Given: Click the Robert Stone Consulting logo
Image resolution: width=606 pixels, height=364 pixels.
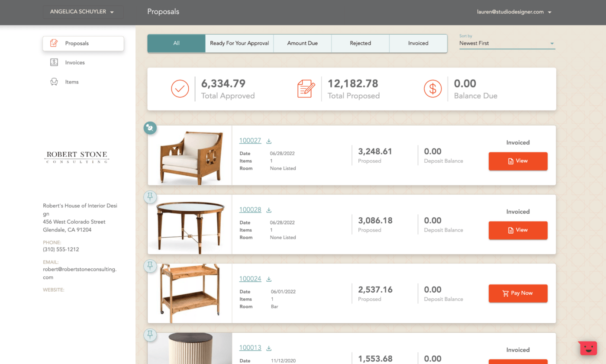Looking at the screenshot, I should (x=77, y=157).
